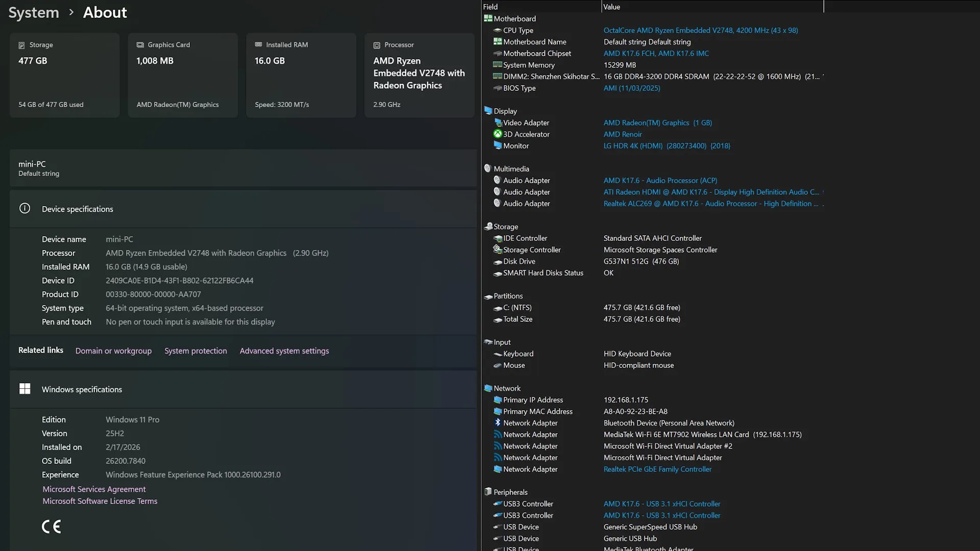Click the Display category monitor icon
Screen dimensions: 980x551
pyautogui.click(x=488, y=111)
